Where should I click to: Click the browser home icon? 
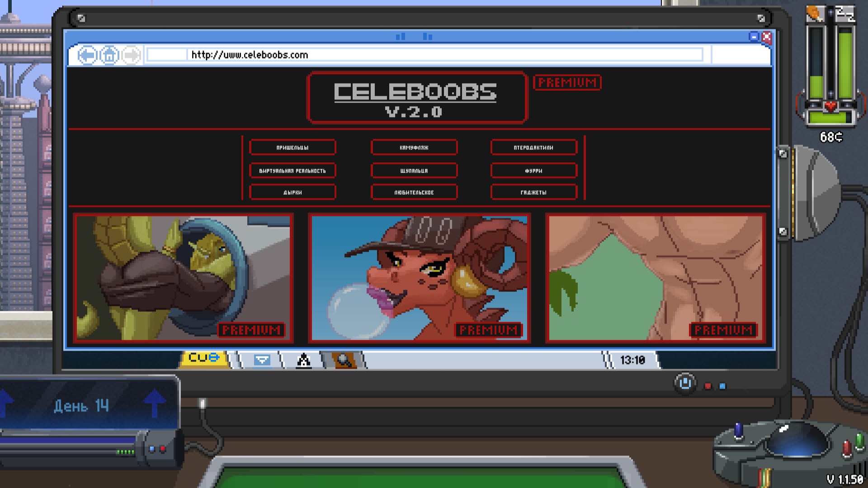(x=109, y=55)
